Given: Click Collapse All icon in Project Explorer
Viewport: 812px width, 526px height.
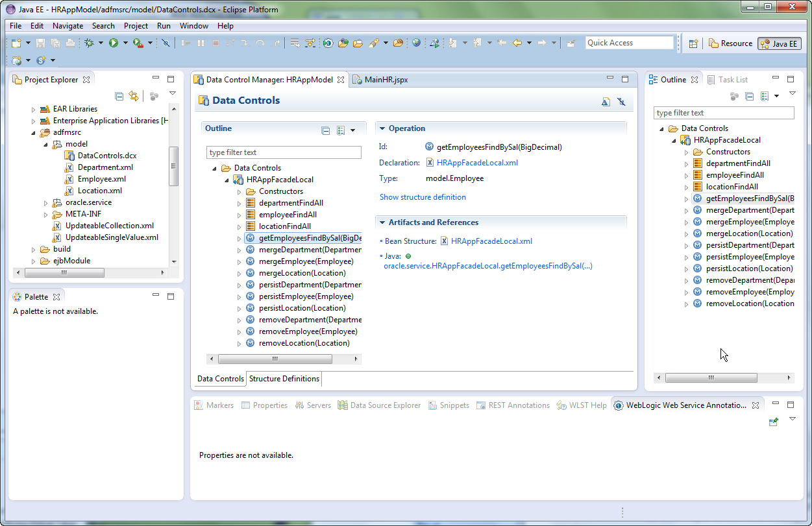Looking at the screenshot, I should 119,96.
